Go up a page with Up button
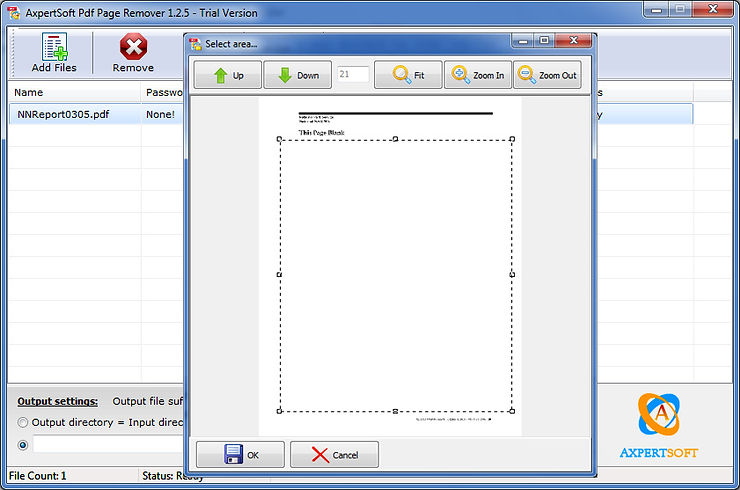This screenshot has height=490, width=740. click(x=227, y=75)
